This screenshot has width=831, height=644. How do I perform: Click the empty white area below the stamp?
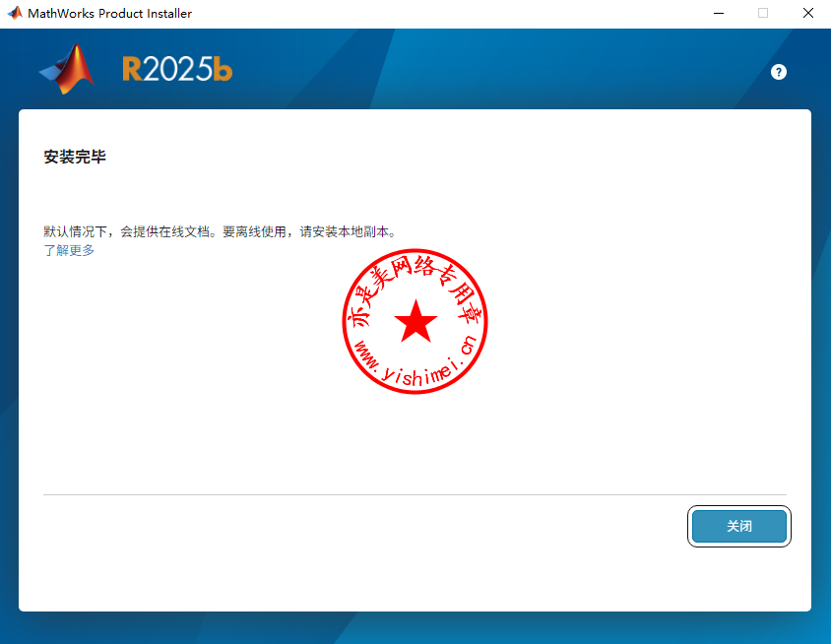click(x=414, y=443)
